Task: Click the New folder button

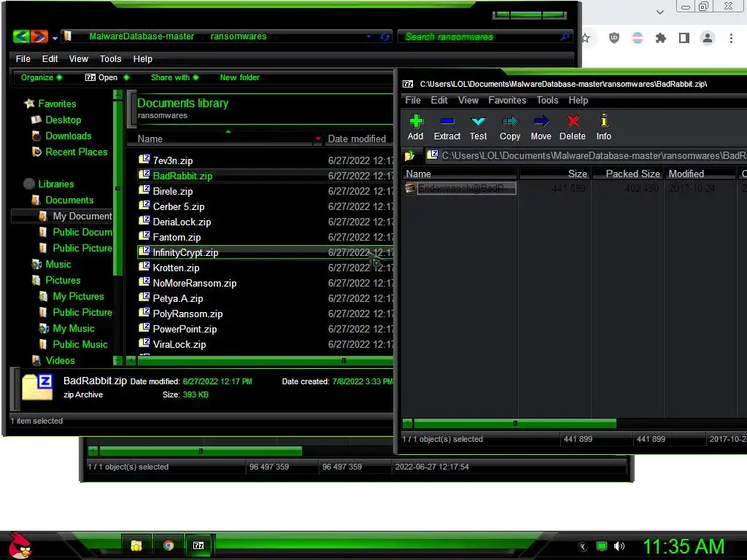Action: pos(239,77)
